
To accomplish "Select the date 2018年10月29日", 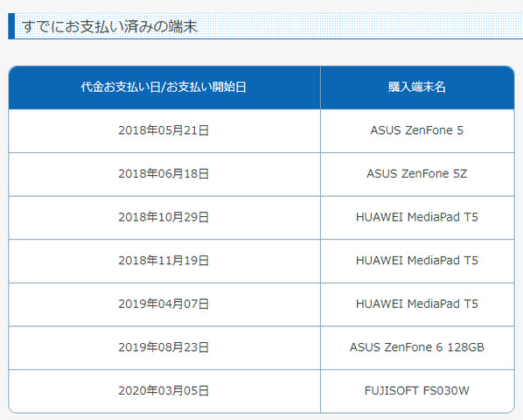I will pos(164,217).
